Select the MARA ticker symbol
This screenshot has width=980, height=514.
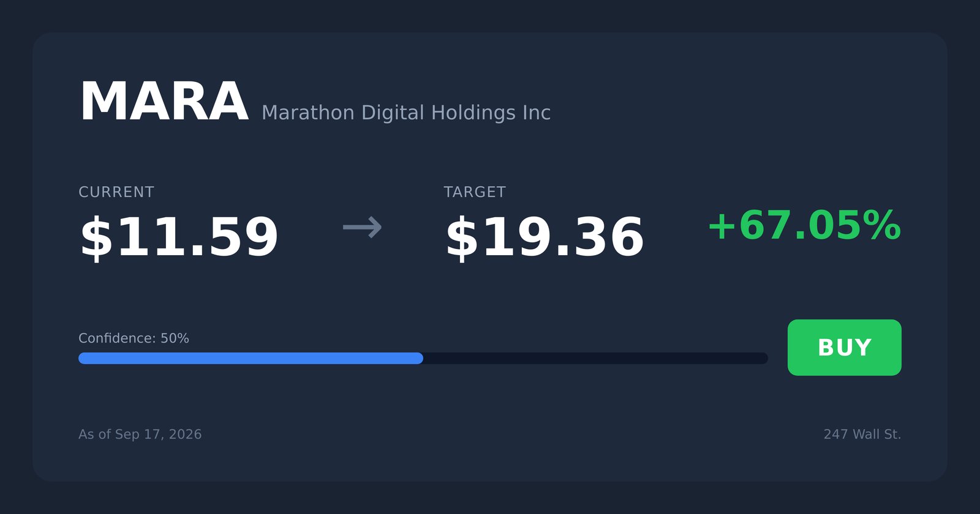(x=164, y=102)
